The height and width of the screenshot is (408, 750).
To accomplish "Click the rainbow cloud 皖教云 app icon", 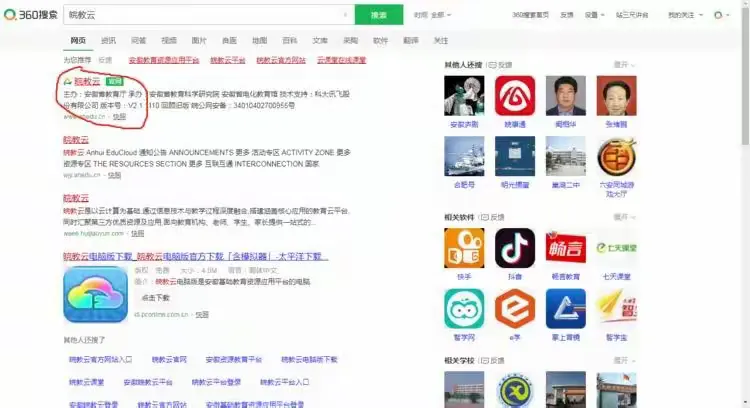I will click(x=95, y=294).
